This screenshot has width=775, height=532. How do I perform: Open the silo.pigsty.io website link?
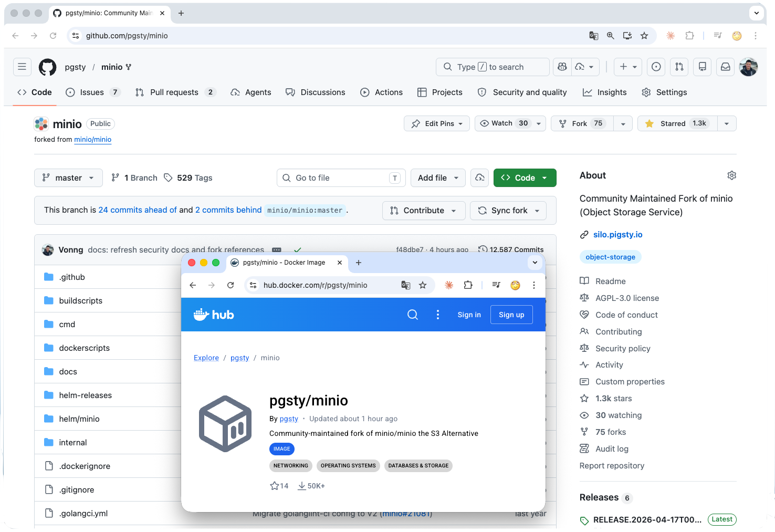coord(617,235)
